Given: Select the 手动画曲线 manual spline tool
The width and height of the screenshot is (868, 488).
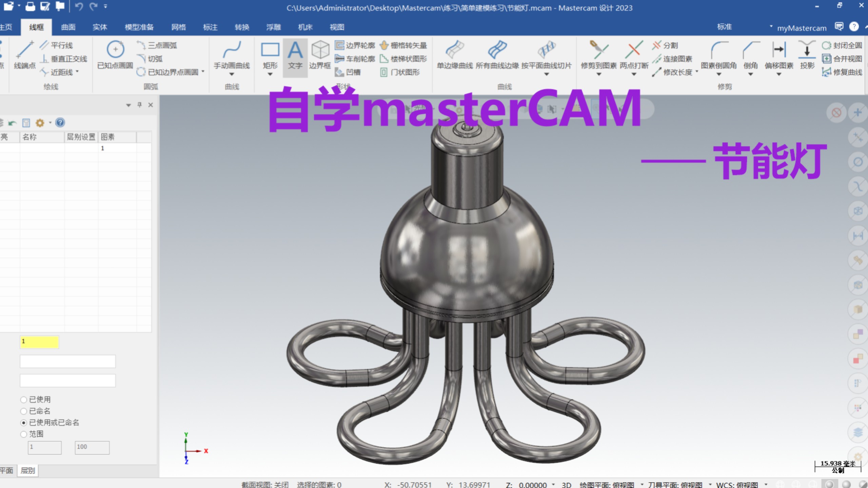Looking at the screenshot, I should click(232, 55).
